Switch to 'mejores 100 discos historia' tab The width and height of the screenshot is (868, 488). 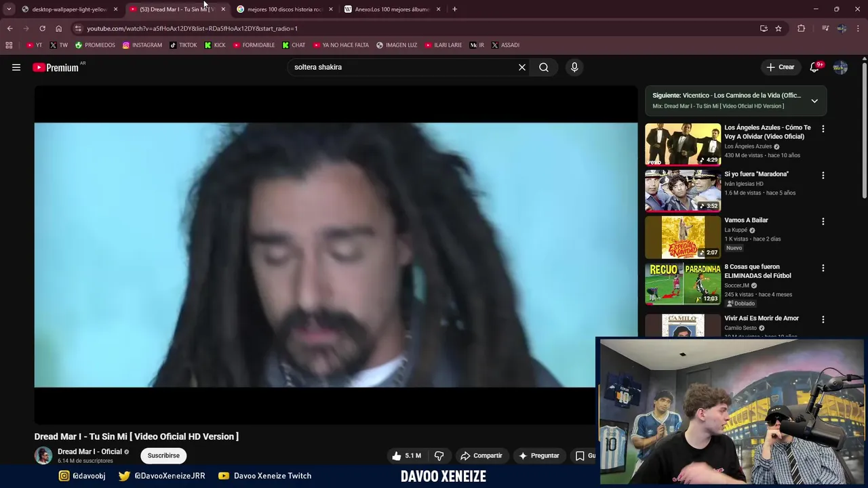(285, 9)
